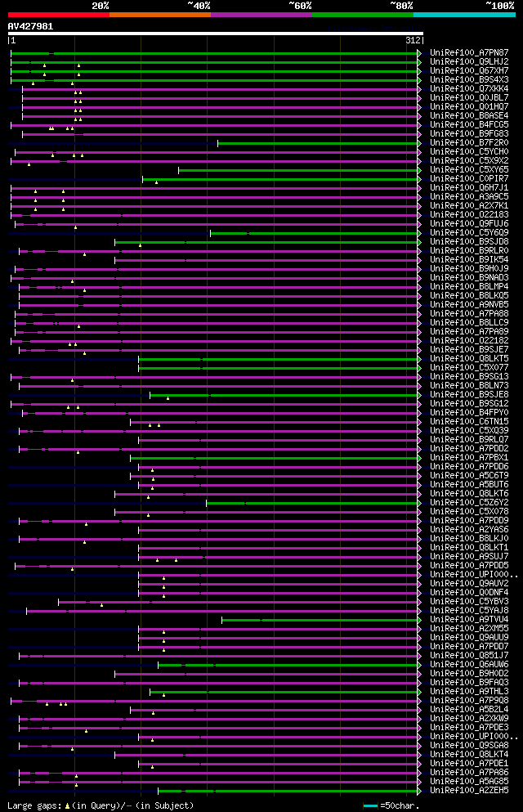The image size is (523, 812).
Task: Click the green alignment bar of UniRef100_C5XY65
Action: tap(298, 170)
